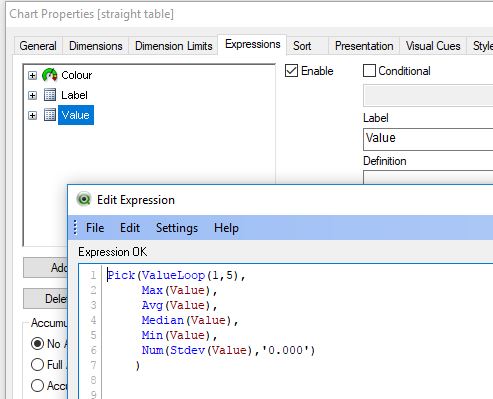Select the Label expression row
493x399 pixels.
(x=74, y=95)
